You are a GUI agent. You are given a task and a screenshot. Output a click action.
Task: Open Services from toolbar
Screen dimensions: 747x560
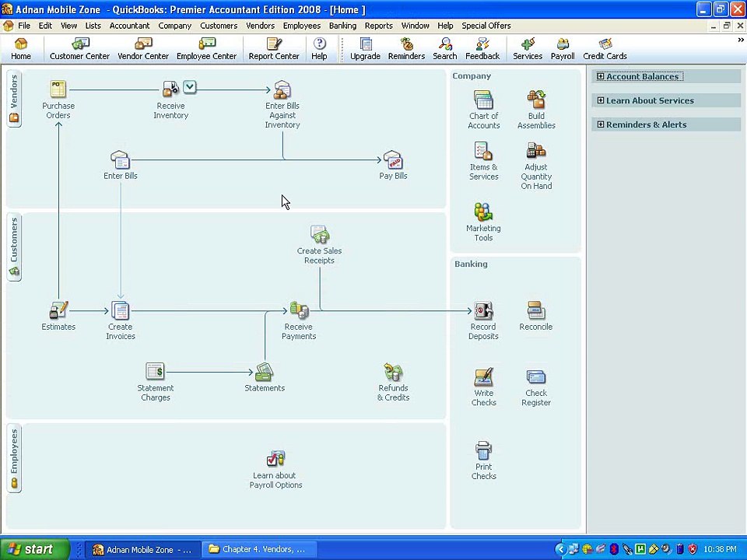tap(528, 49)
